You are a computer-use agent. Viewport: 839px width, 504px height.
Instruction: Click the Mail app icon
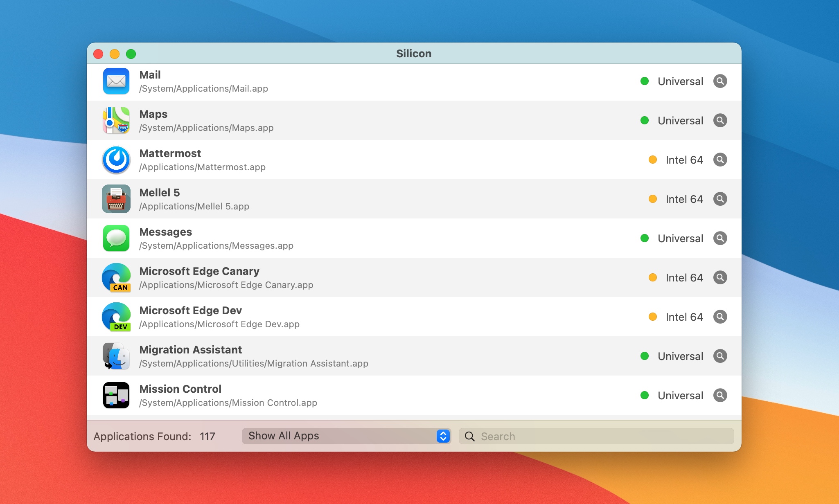click(116, 81)
